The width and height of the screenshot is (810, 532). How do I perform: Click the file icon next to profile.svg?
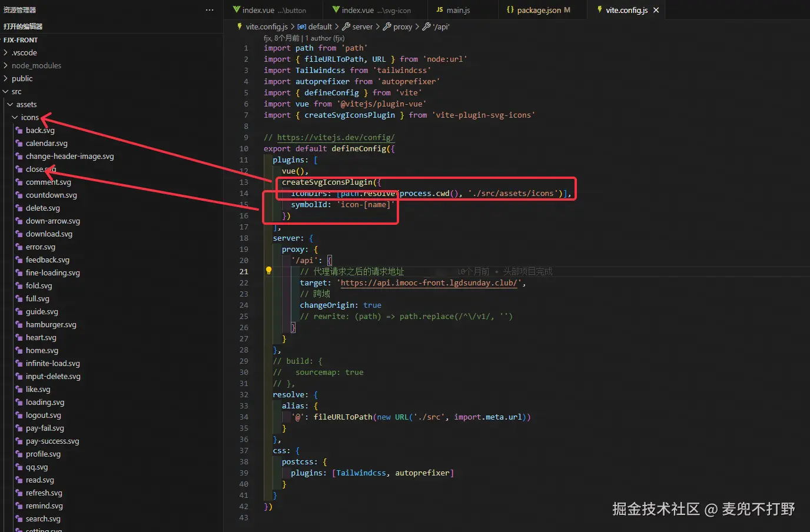19,454
